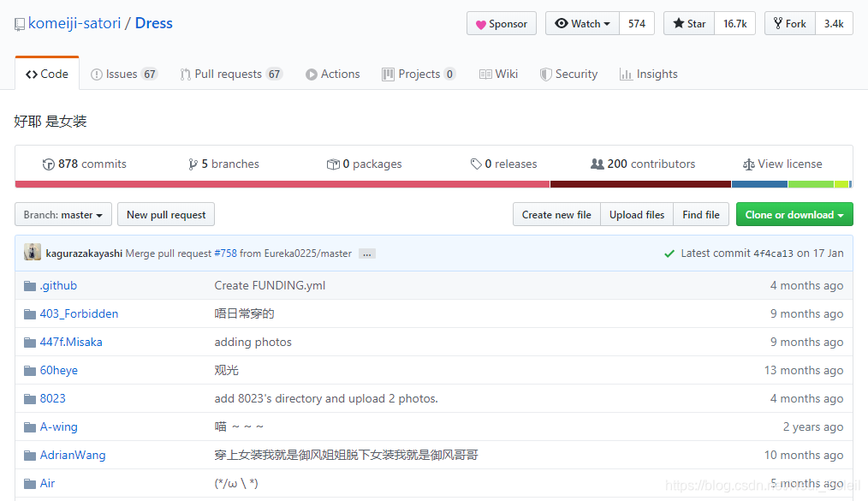Open the 5 branches link

pos(223,164)
